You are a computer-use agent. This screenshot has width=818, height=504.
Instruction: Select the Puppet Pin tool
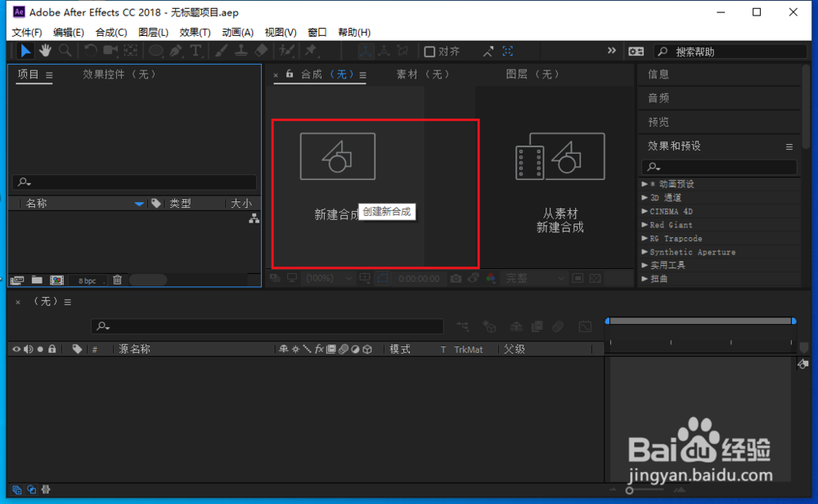coord(312,51)
